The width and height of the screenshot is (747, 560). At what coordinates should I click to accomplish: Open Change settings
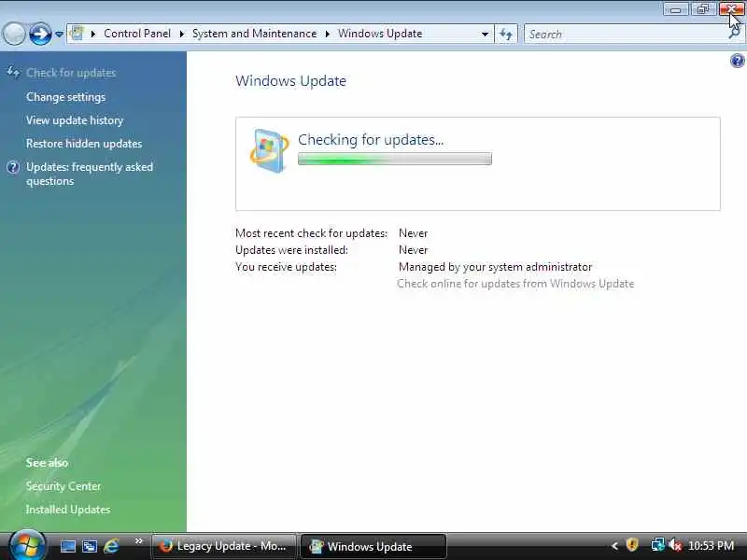click(65, 97)
